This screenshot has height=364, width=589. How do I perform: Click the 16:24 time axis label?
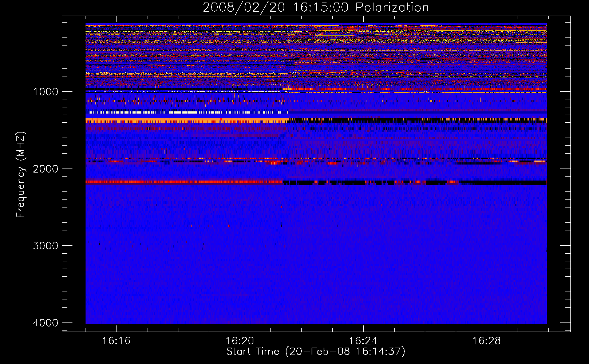(363, 341)
